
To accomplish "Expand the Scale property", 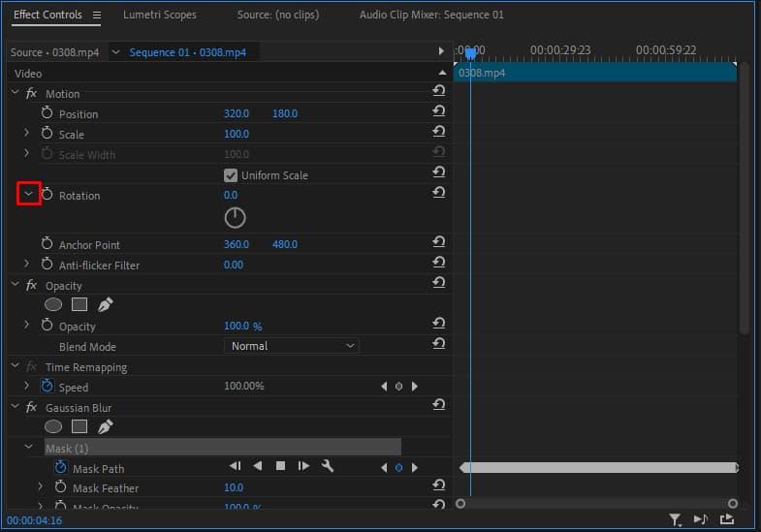I will pyautogui.click(x=26, y=134).
